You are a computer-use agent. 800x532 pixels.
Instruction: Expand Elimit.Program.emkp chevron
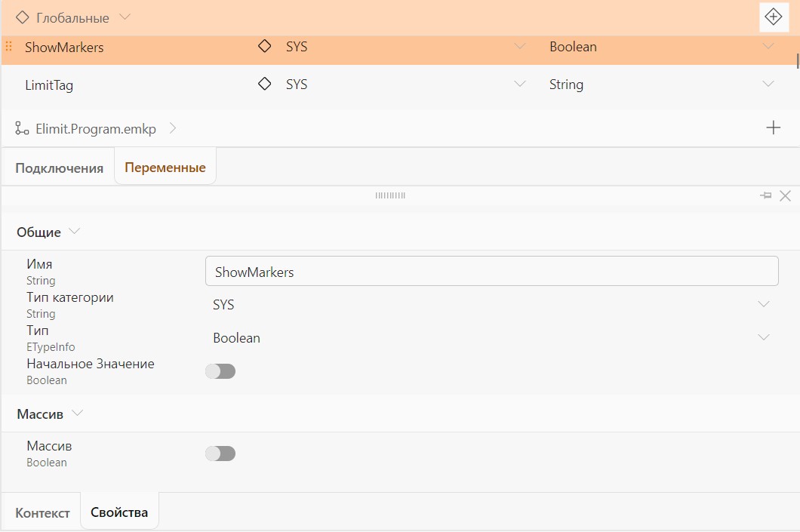click(x=172, y=128)
